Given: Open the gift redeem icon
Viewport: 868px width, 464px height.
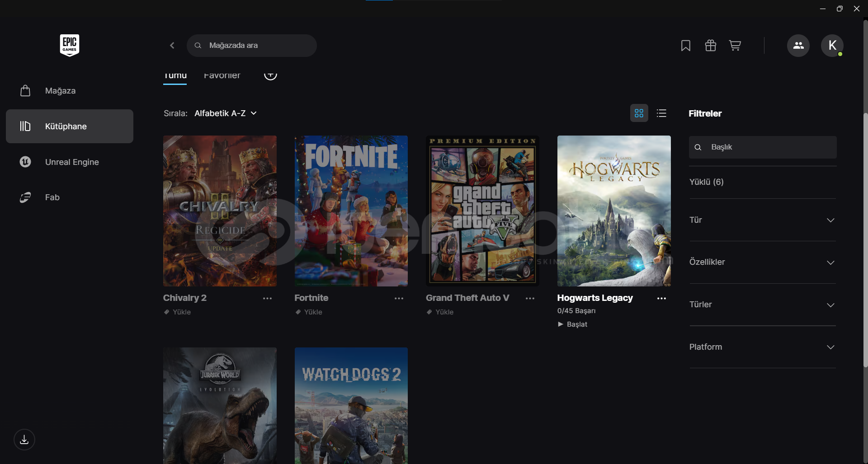Looking at the screenshot, I should (710, 46).
